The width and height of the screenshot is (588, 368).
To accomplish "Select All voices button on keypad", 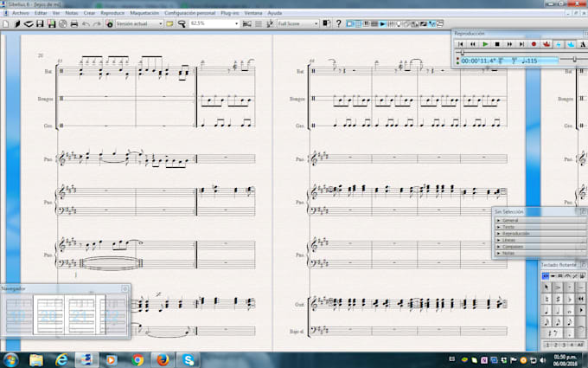I will 580,345.
